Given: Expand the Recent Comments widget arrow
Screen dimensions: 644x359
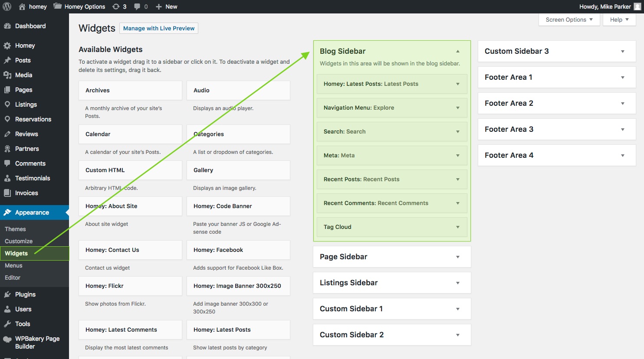Looking at the screenshot, I should pos(457,203).
